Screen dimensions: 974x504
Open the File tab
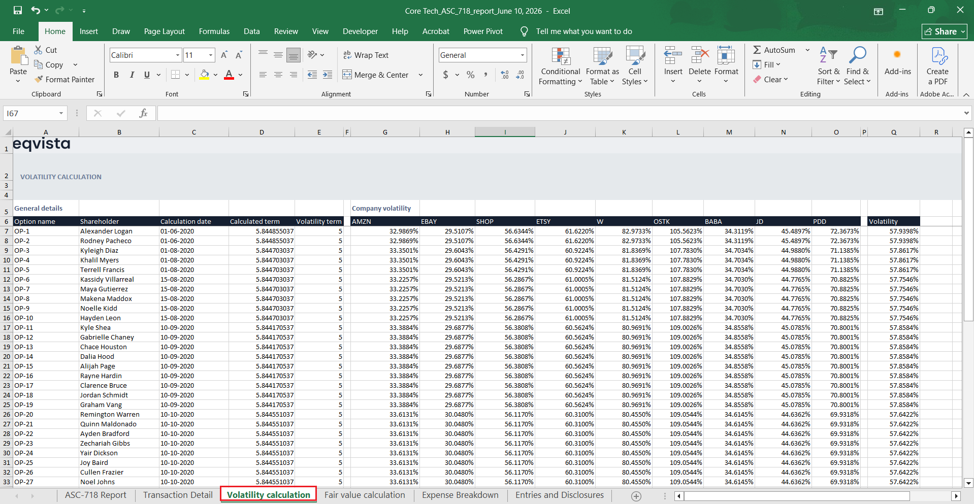19,31
